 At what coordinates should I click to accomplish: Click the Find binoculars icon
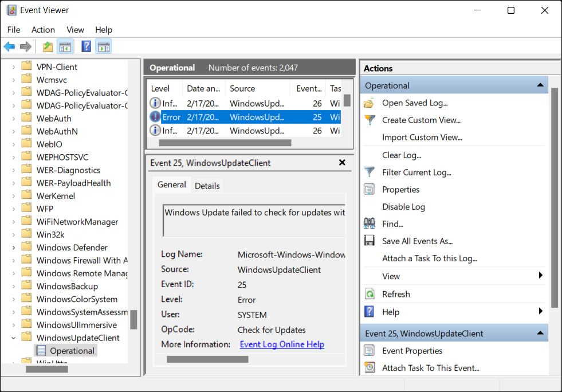[369, 224]
